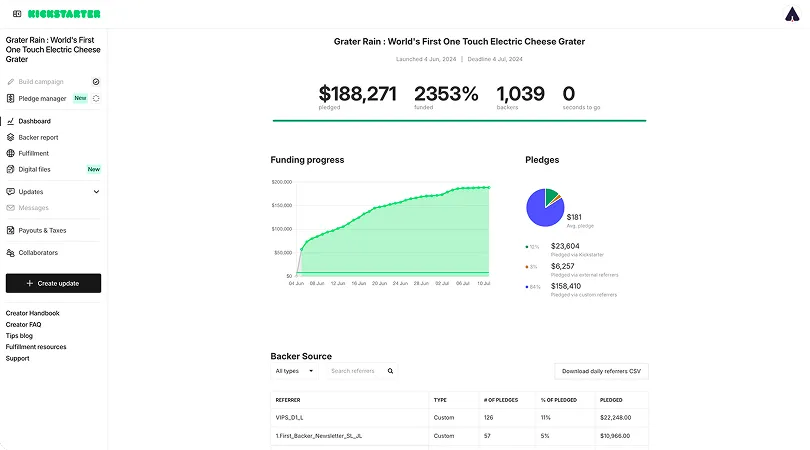Click the $188,271 pledged total
Viewport: 810px width, 450px height.
point(357,94)
